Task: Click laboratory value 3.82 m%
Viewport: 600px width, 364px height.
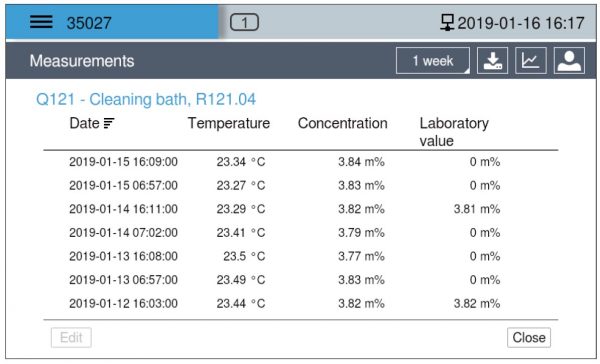Action: 477,304
